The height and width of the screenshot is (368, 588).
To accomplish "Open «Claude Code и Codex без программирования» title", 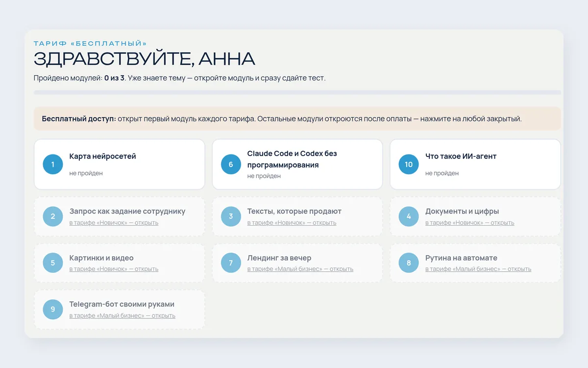I will coord(292,159).
